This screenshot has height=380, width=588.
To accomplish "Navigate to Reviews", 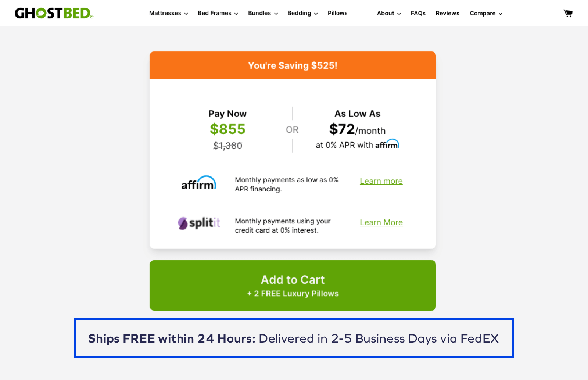I will click(x=447, y=14).
